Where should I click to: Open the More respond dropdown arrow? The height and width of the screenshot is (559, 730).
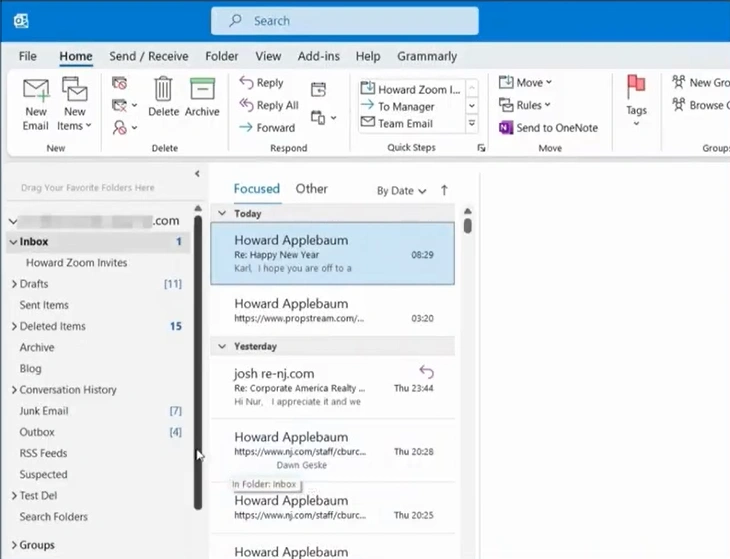pos(333,118)
